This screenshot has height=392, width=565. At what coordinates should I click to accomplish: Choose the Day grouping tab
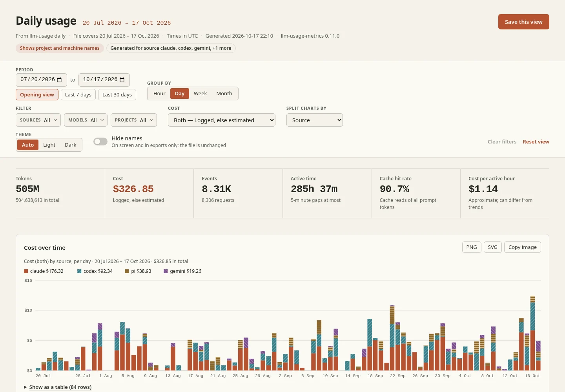click(x=180, y=93)
